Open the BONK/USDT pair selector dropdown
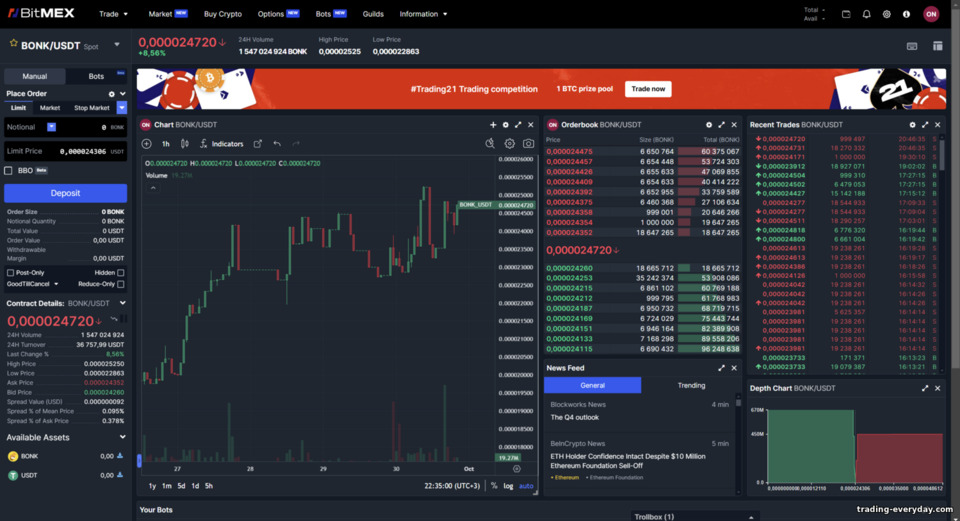960x521 pixels. [x=117, y=45]
